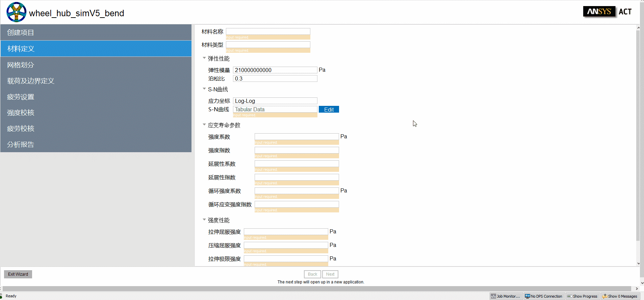The image size is (644, 300).
Task: Click the 材料名称 input field
Action: [x=268, y=31]
